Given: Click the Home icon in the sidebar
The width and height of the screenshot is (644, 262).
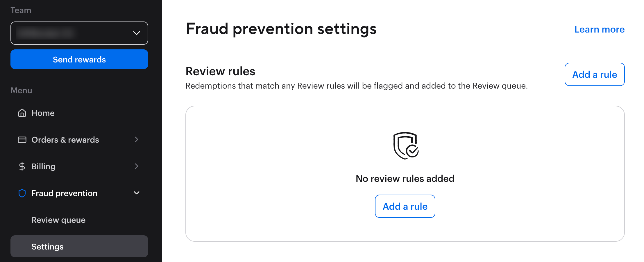Looking at the screenshot, I should pyautogui.click(x=22, y=113).
